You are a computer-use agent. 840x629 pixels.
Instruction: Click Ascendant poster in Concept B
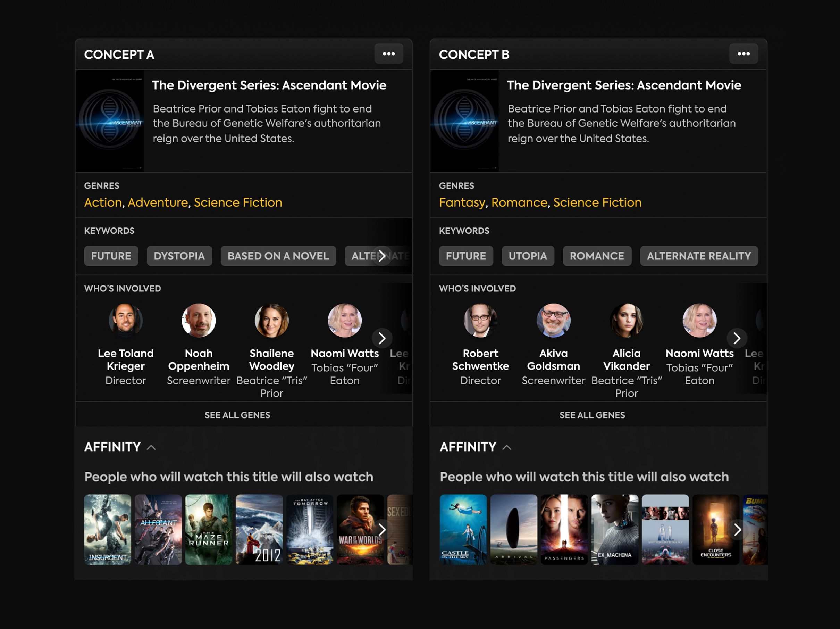pyautogui.click(x=464, y=121)
